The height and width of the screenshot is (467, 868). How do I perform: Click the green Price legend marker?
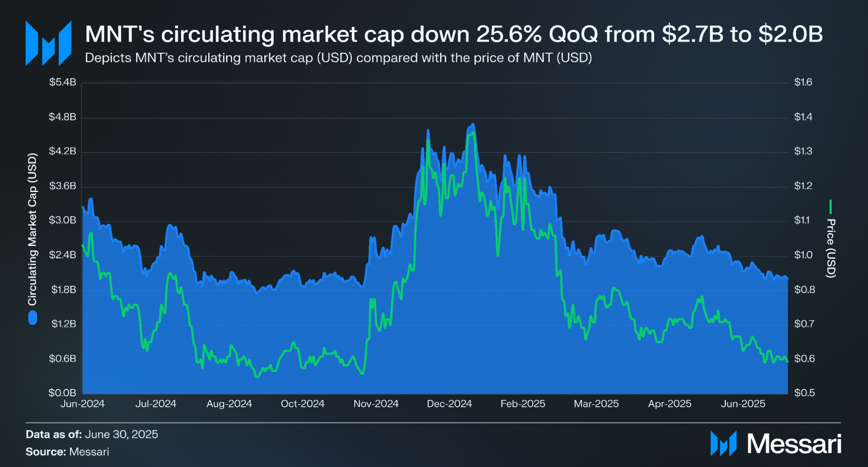[830, 207]
